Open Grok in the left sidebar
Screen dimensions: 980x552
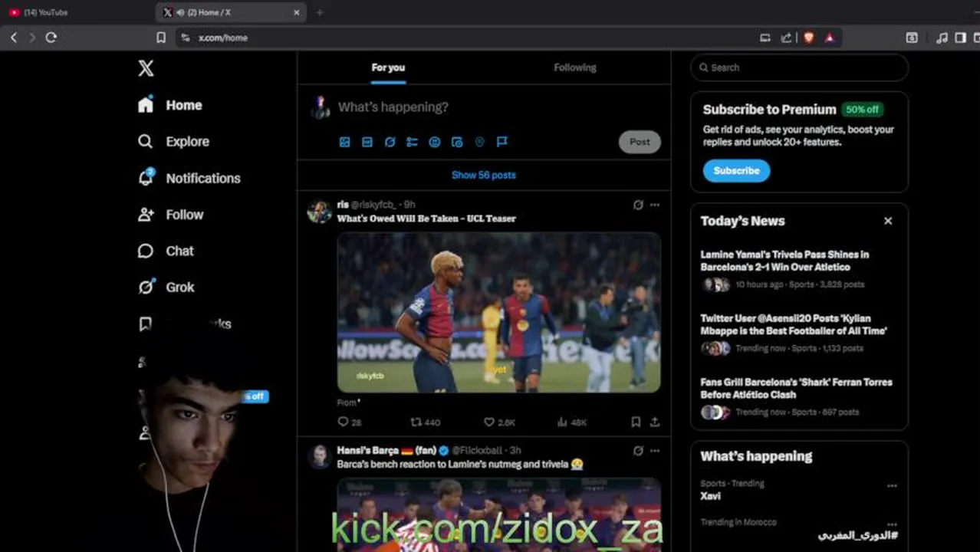[x=166, y=287]
